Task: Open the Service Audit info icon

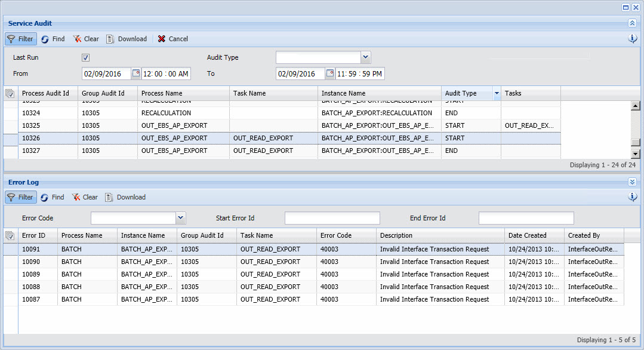Action: click(x=633, y=39)
